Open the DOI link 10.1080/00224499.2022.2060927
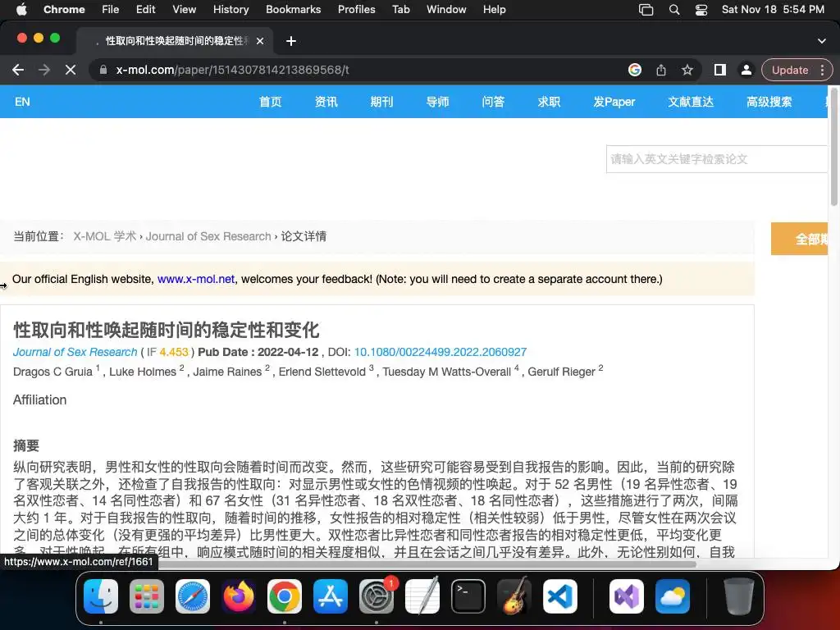The height and width of the screenshot is (630, 840). (x=441, y=352)
